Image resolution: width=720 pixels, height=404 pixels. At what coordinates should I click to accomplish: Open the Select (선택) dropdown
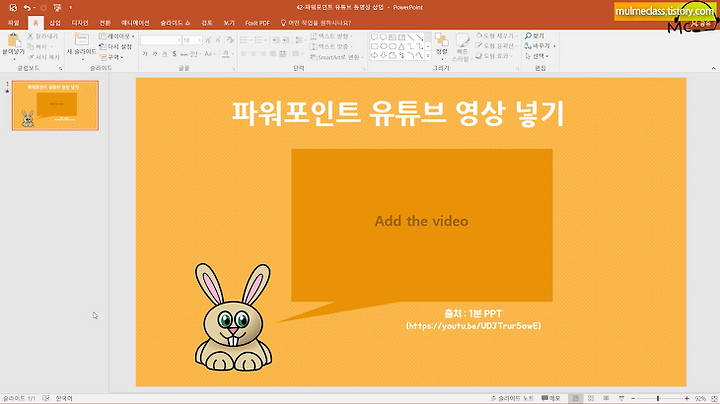537,56
